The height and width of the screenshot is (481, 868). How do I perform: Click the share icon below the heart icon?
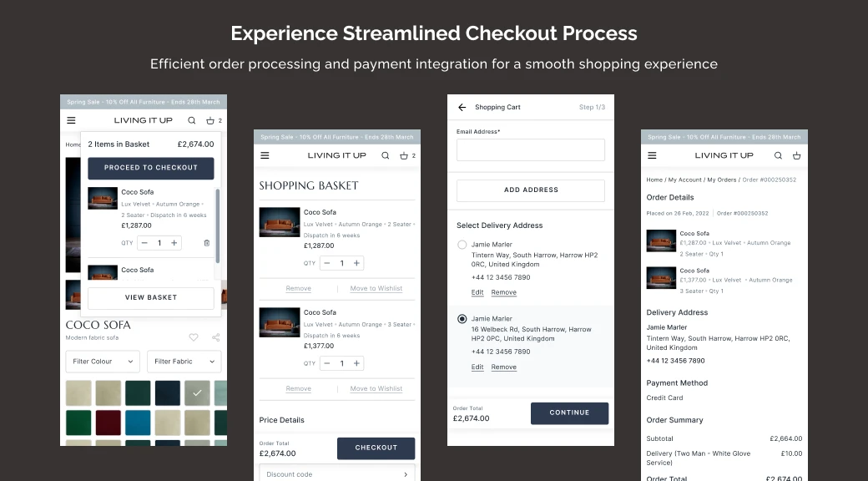tap(214, 337)
